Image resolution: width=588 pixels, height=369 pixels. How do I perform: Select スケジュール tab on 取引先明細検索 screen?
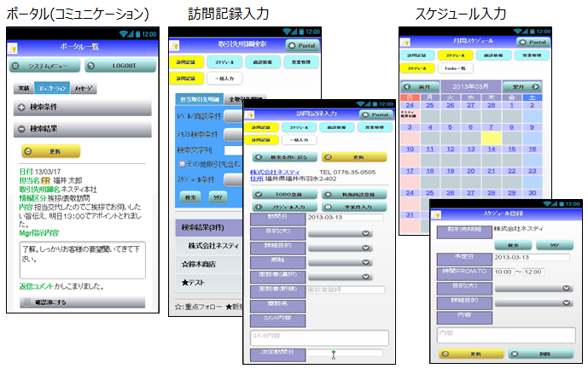[224, 62]
